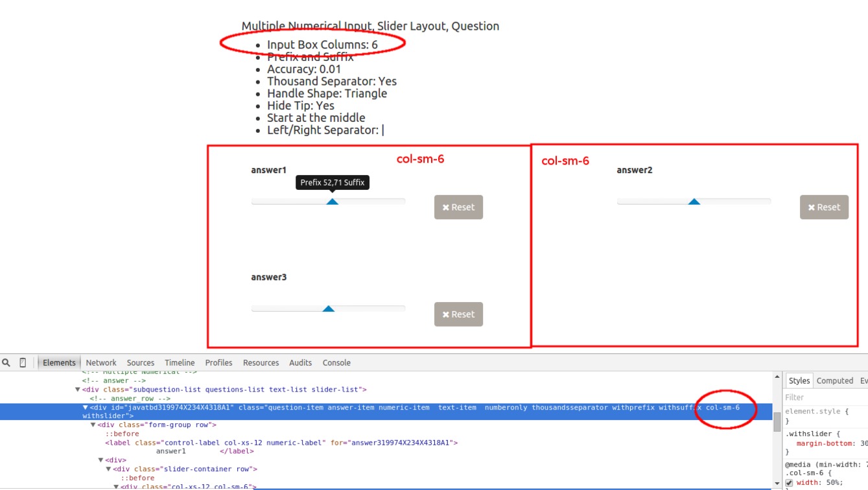Viewport: 868px width, 490px height.
Task: Click the answer3 slider triangle handle
Action: coord(329,309)
